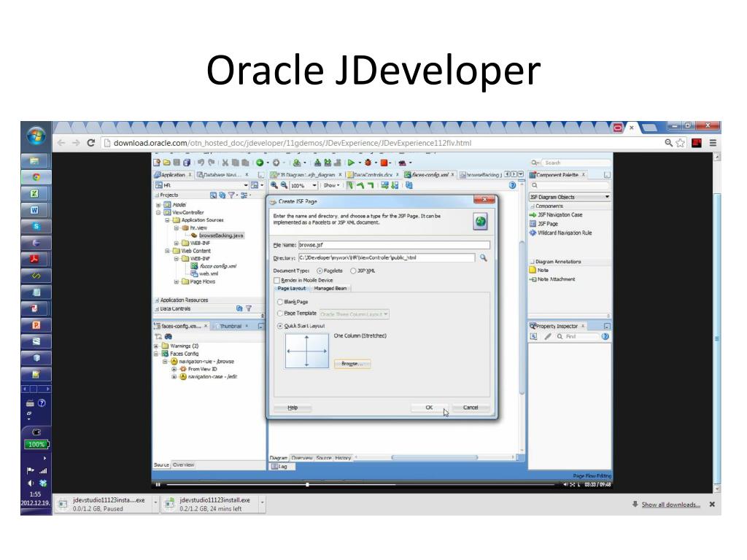Click the red Debug bug icon
The image size is (747, 560).
coord(368,163)
